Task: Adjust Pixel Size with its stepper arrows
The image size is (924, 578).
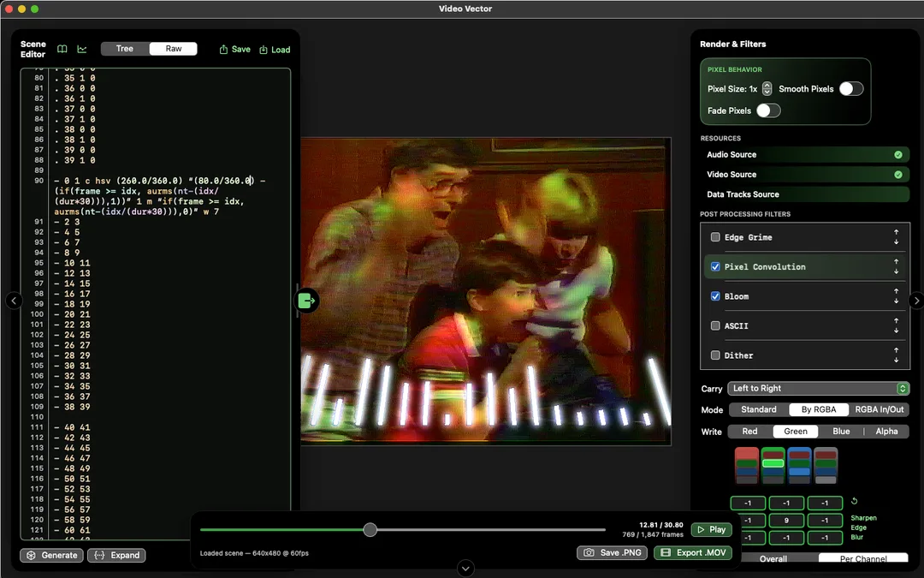Action: coord(767,88)
